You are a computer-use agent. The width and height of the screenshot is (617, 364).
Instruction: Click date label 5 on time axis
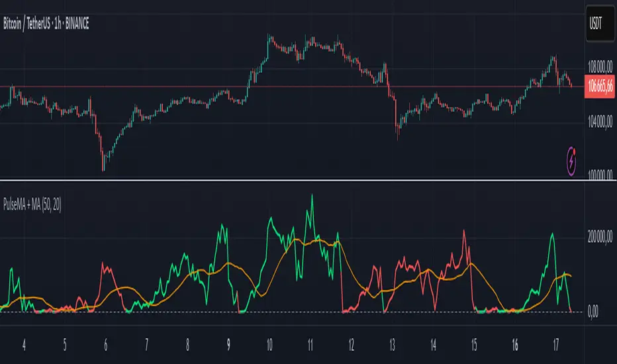tap(65, 345)
